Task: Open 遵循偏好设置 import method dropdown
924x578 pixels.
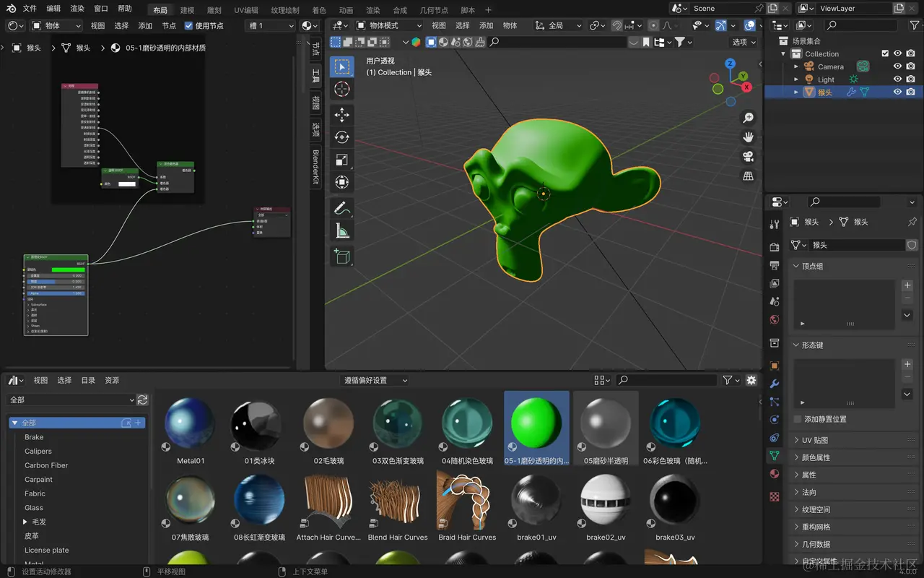Action: pyautogui.click(x=375, y=380)
